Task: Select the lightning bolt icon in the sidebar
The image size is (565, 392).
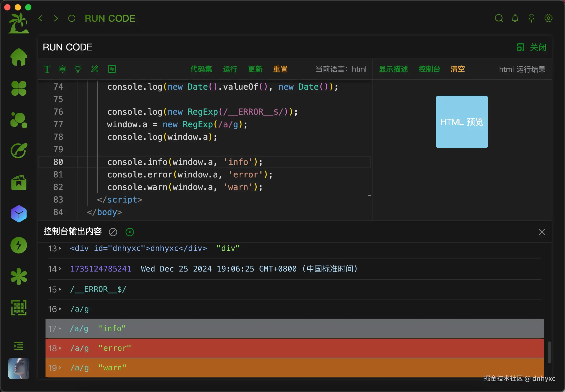Action: coord(19,245)
